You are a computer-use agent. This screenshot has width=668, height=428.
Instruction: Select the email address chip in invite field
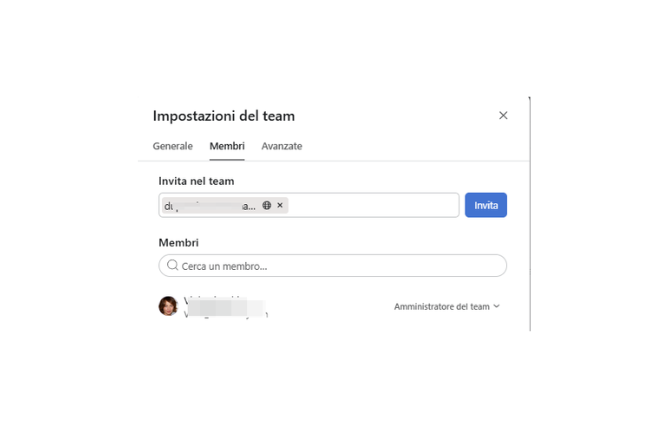click(210, 205)
